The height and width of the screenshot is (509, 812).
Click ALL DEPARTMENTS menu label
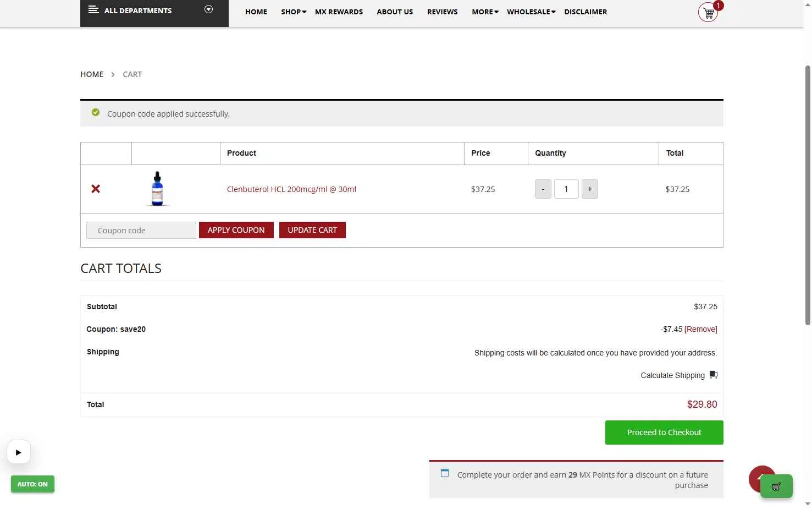click(x=138, y=10)
